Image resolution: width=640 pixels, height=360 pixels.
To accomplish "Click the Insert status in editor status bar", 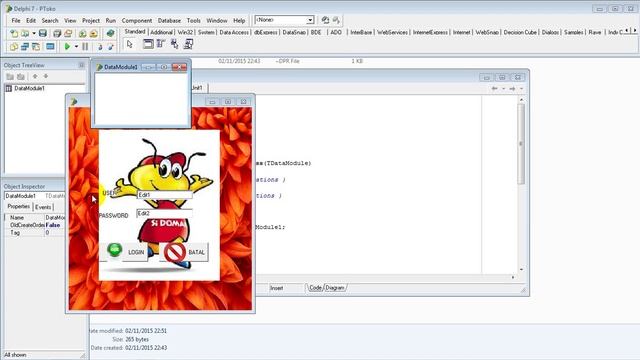I will pos(276,288).
